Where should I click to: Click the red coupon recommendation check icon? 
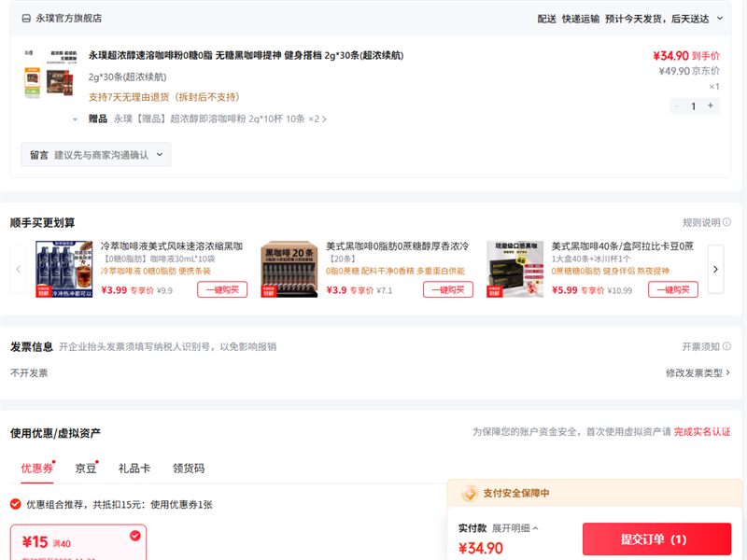pos(16,504)
